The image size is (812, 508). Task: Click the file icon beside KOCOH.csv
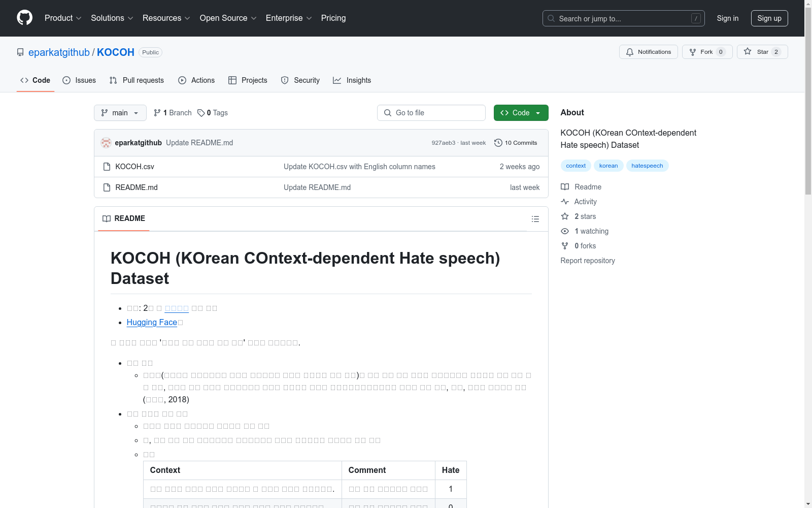107,167
